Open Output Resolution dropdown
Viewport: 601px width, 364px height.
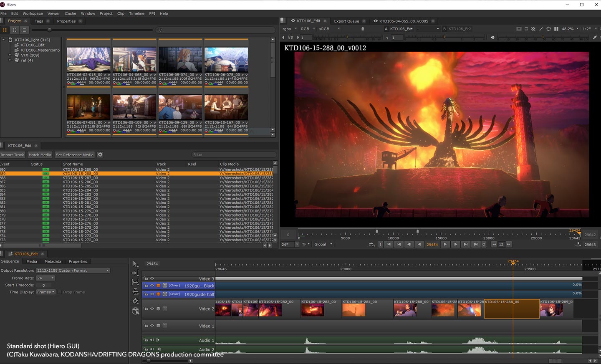[x=73, y=270]
